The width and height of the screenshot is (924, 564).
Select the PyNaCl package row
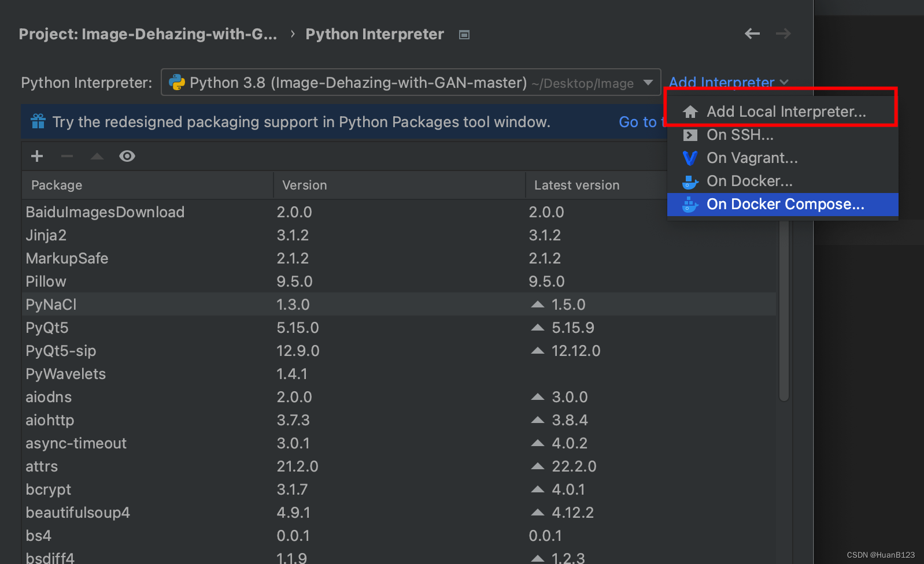click(x=399, y=305)
